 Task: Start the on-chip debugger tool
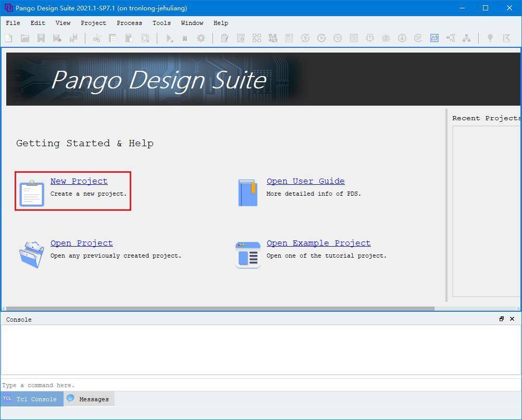(x=386, y=38)
